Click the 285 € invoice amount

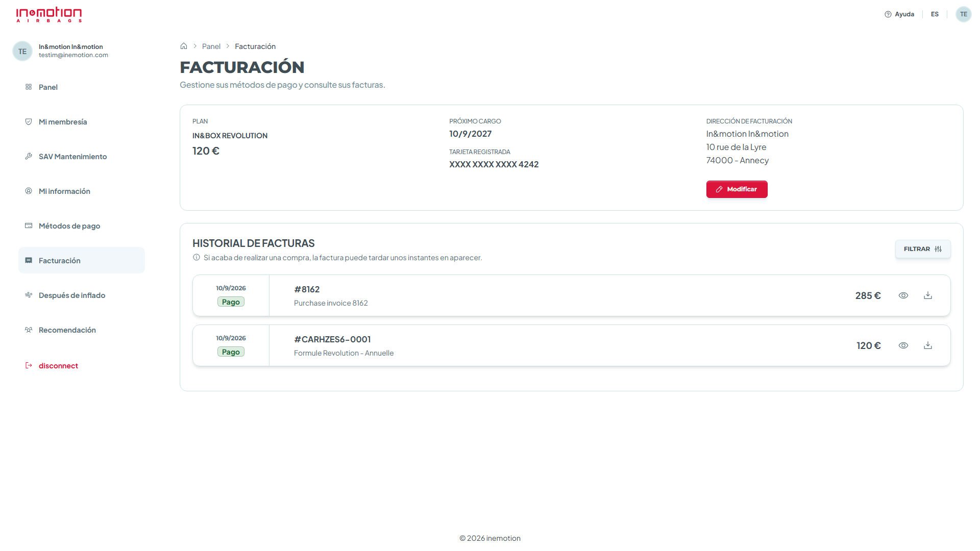point(868,295)
